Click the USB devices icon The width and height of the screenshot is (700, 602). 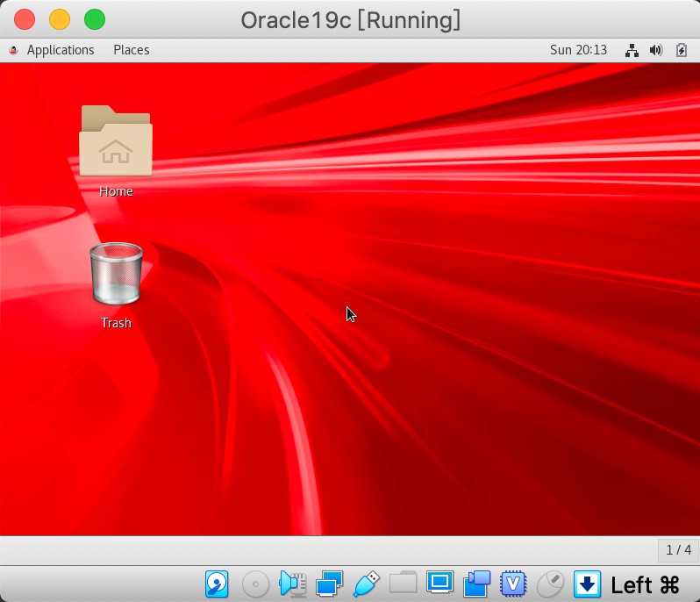point(366,584)
